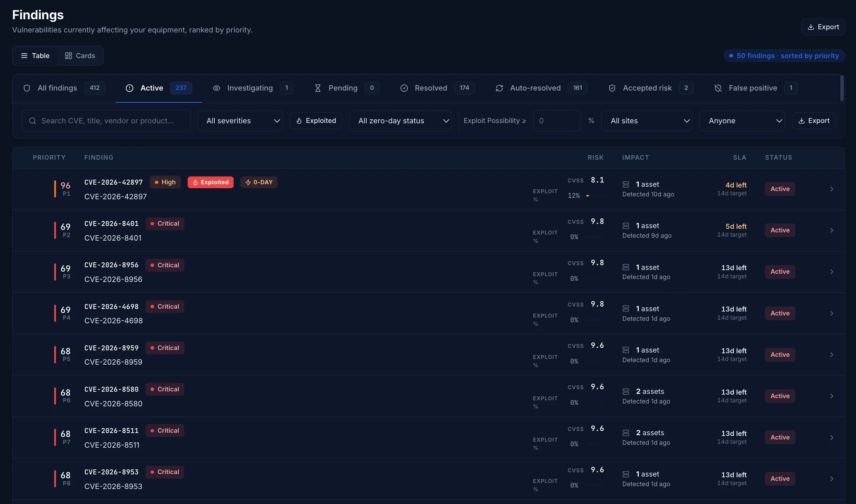The image size is (856, 504).
Task: Switch to Table view
Action: 35,56
